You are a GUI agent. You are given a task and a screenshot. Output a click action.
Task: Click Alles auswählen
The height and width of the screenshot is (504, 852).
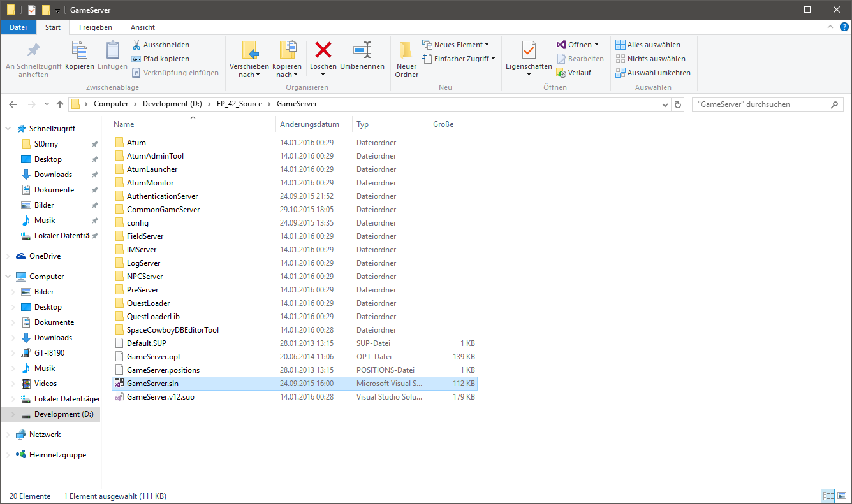click(648, 45)
